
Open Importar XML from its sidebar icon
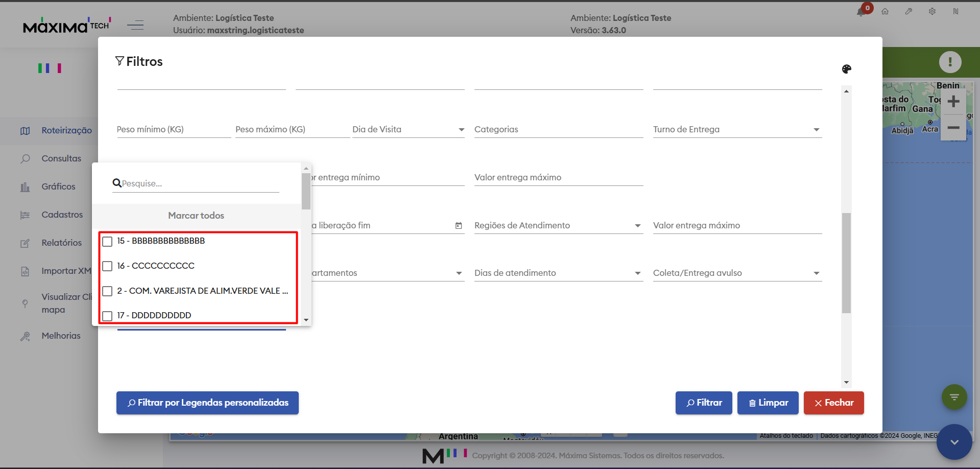click(x=25, y=271)
